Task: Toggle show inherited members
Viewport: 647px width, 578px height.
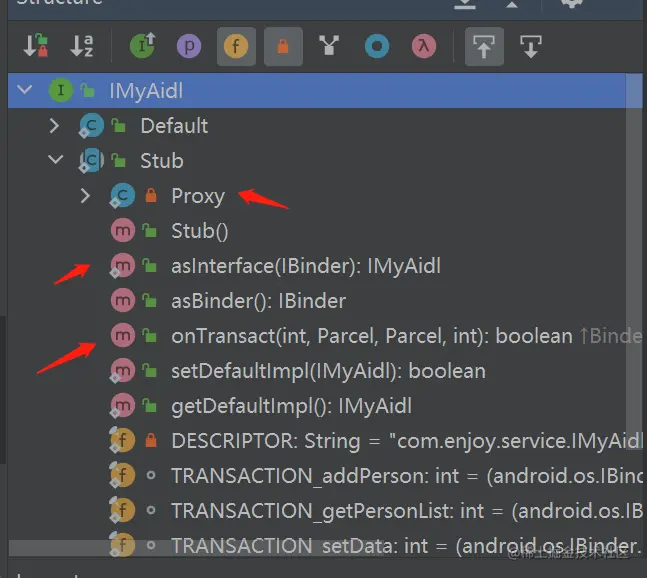Action: tap(142, 46)
